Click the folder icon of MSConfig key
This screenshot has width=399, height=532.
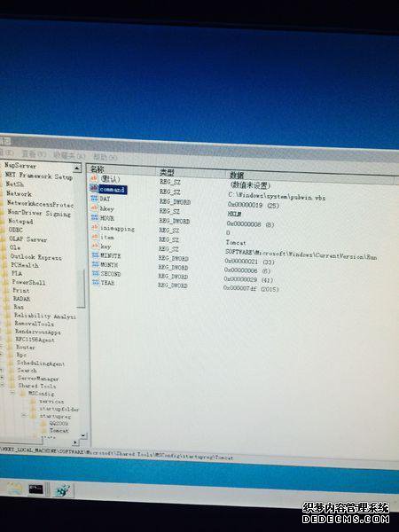pyautogui.click(x=23, y=394)
